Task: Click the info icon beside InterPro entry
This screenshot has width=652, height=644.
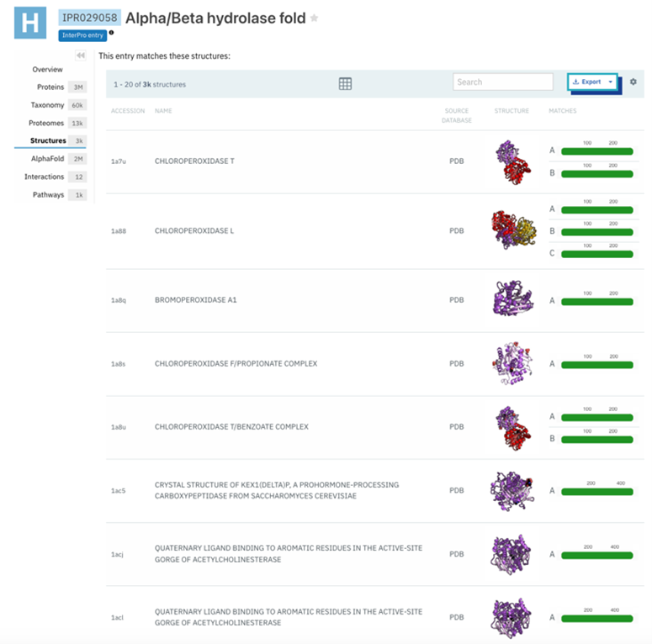Action: tap(111, 33)
